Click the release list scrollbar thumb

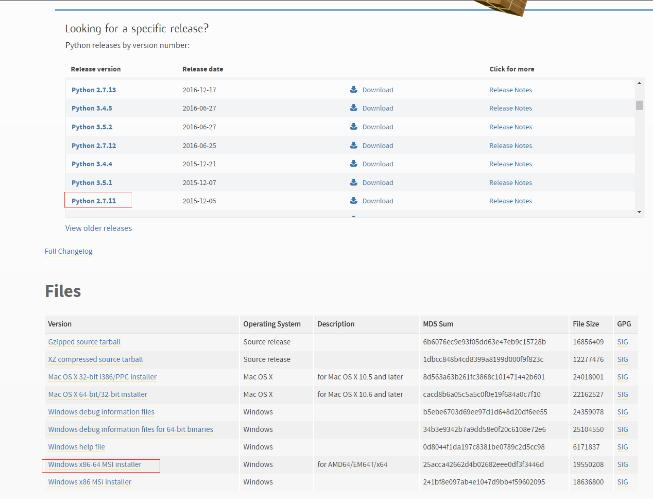(x=639, y=105)
